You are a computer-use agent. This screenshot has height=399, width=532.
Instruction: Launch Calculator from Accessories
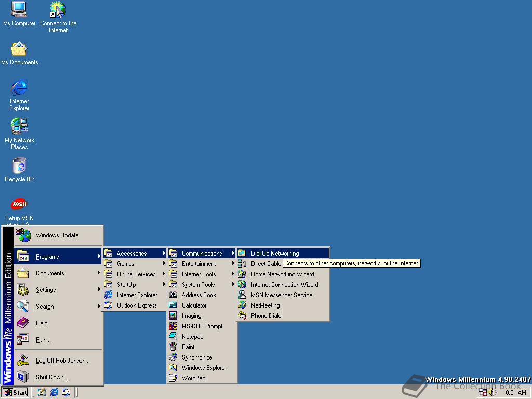click(x=202, y=305)
